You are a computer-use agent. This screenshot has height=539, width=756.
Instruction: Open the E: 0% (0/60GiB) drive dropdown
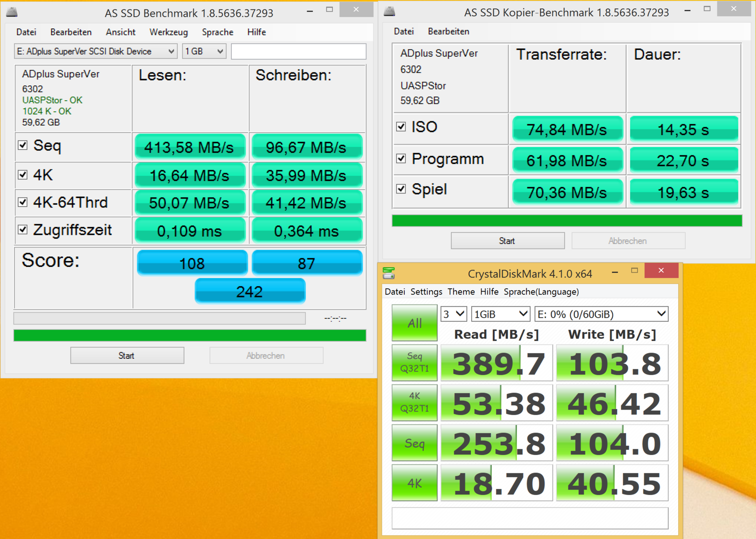click(601, 314)
